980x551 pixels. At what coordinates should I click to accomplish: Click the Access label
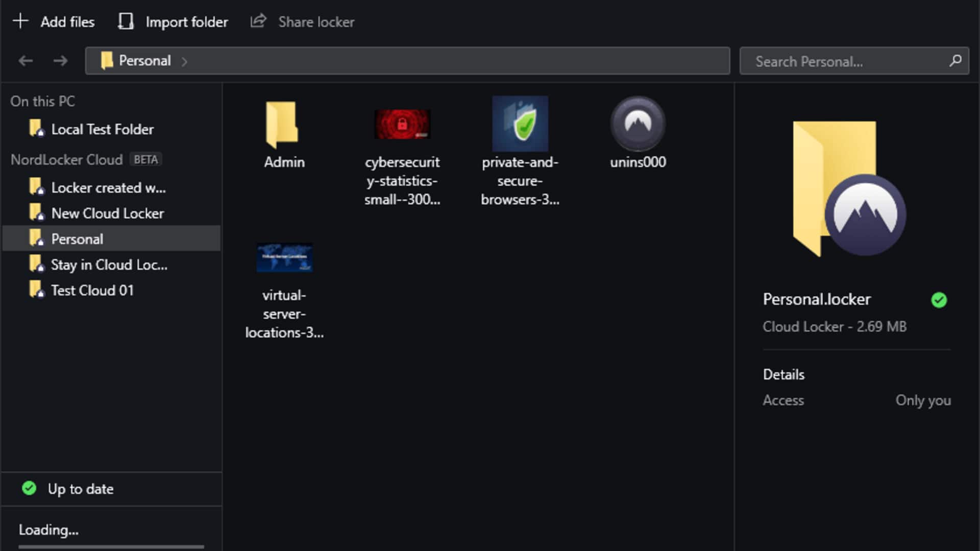tap(783, 400)
